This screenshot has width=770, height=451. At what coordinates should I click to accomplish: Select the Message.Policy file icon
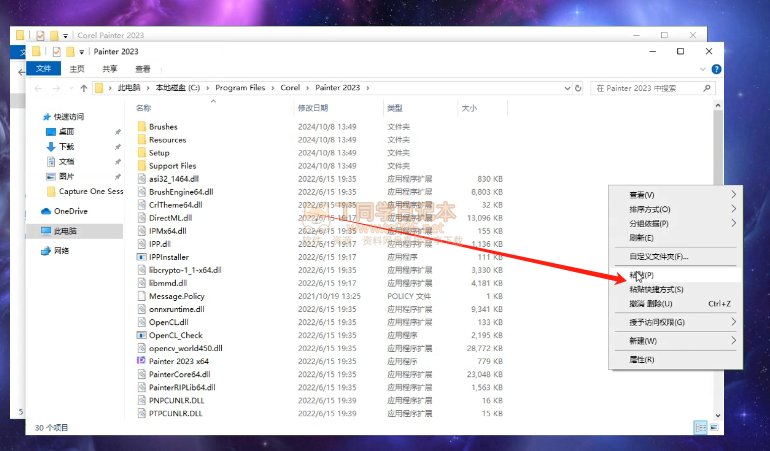[141, 296]
